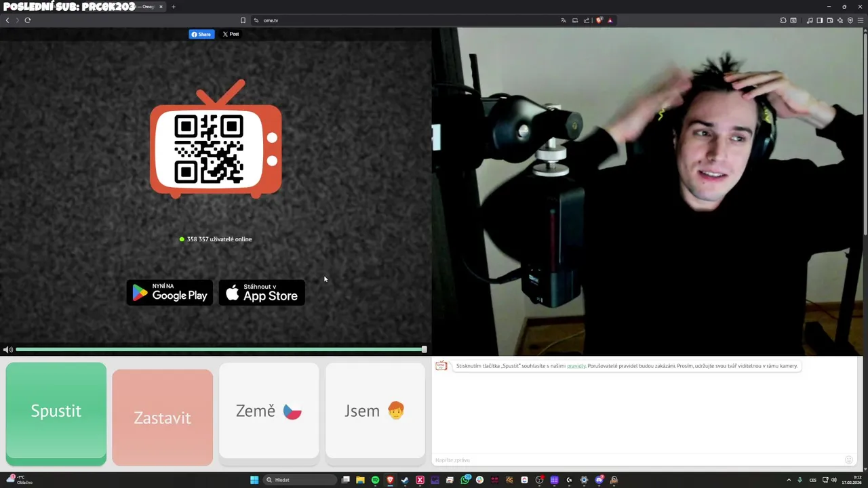Click the share page icon in address bar
This screenshot has height=488, width=868.
click(587, 20)
